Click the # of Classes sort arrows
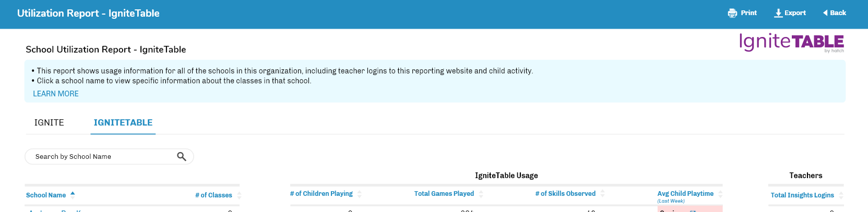This screenshot has height=212, width=868. pyautogui.click(x=239, y=195)
